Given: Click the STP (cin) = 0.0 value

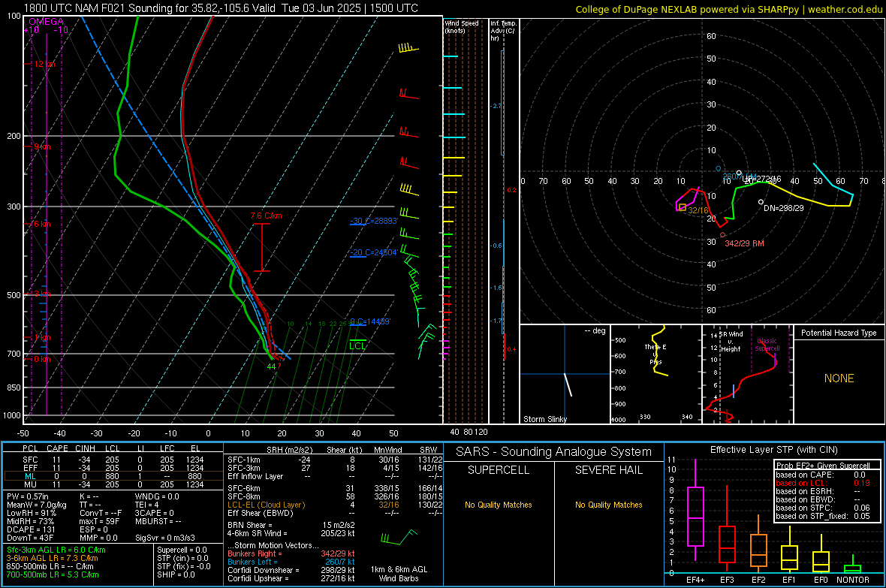Looking at the screenshot, I should click(x=182, y=558).
